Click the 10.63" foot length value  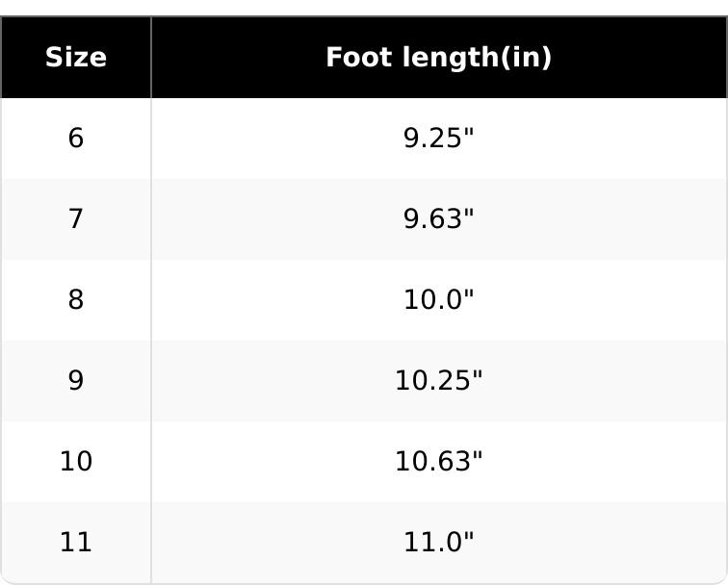438,462
